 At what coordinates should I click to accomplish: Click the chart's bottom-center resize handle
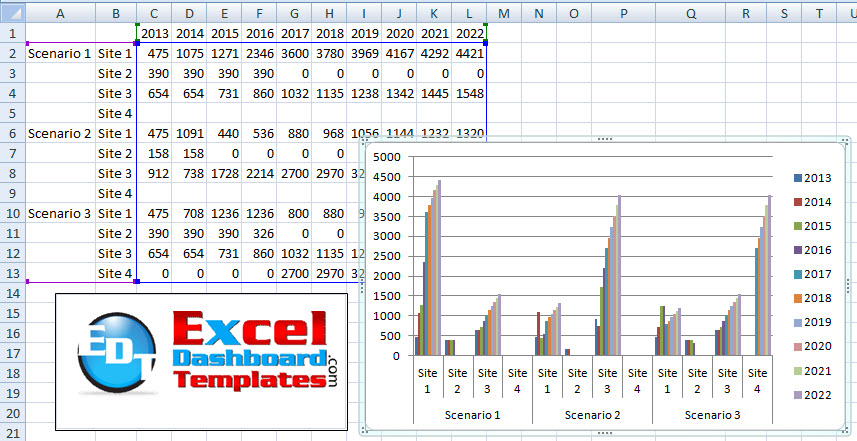pyautogui.click(x=604, y=433)
